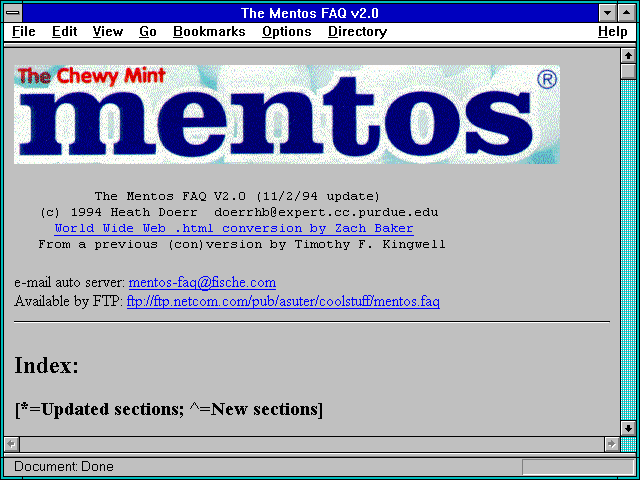640x480 pixels.
Task: Open the ftp.netcom.com mentos.faq link
Action: tap(283, 302)
